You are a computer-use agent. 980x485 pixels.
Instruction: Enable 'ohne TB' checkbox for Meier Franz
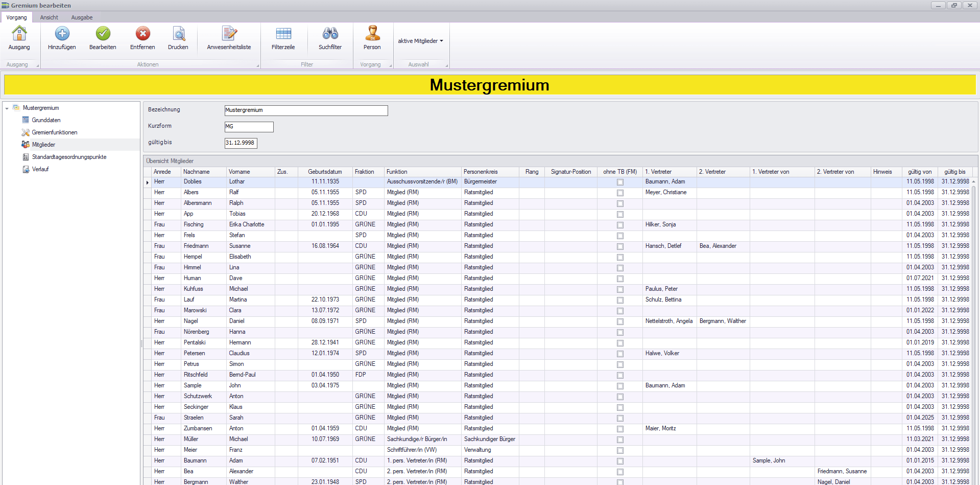coord(620,451)
